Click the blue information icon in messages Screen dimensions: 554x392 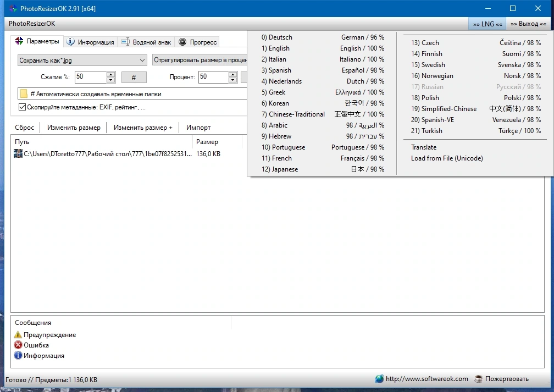pos(18,355)
